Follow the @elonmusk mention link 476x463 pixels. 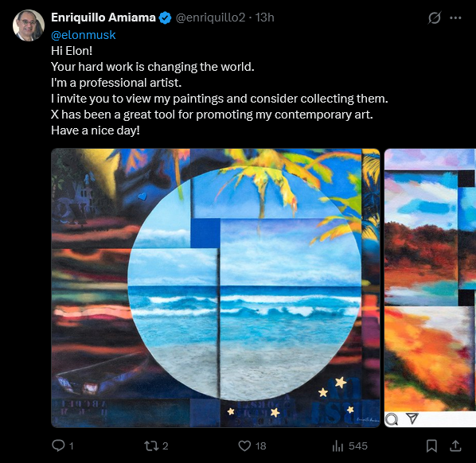tap(83, 35)
